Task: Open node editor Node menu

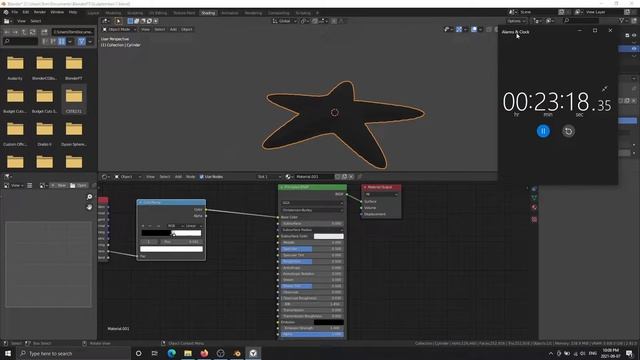Action: pos(191,177)
